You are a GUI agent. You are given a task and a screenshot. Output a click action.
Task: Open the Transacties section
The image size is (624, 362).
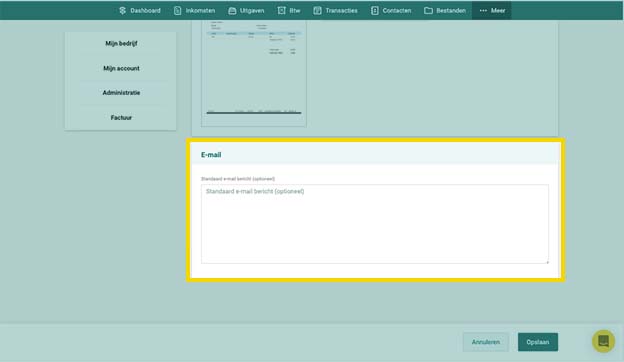tap(335, 11)
